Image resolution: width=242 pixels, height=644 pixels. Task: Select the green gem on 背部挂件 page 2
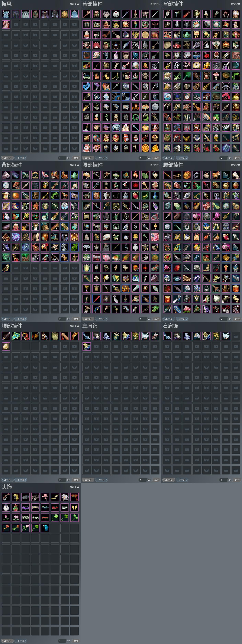pos(187,35)
